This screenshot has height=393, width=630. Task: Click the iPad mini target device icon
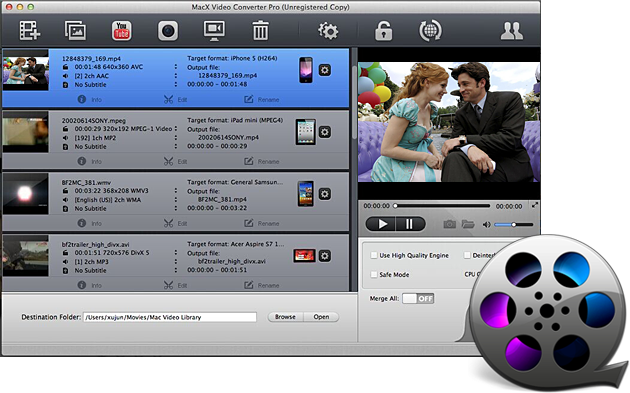click(x=305, y=132)
